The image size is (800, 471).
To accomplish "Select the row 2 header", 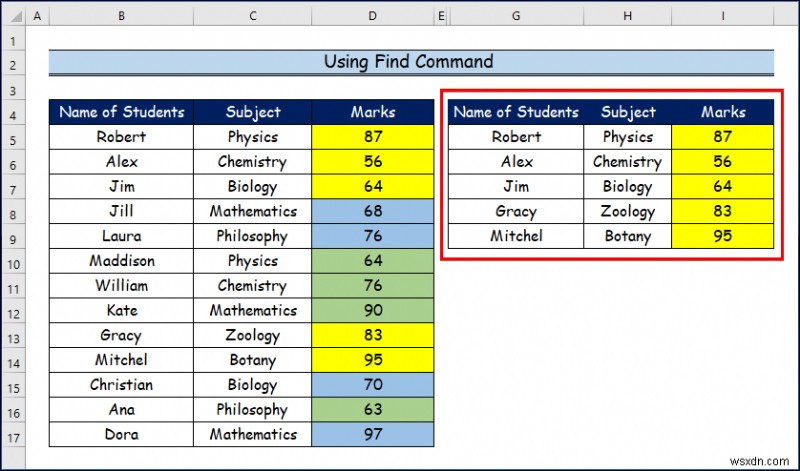I will 13,62.
